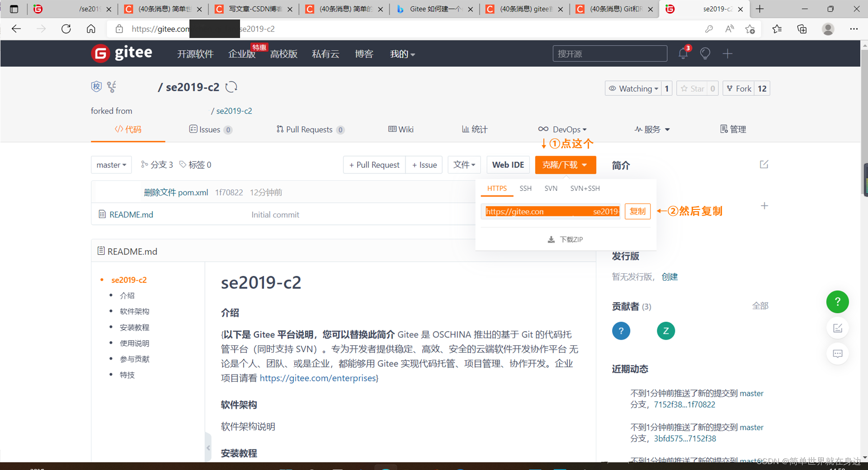The width and height of the screenshot is (868, 470).
Task: Open the notifications bell
Action: pyautogui.click(x=683, y=53)
